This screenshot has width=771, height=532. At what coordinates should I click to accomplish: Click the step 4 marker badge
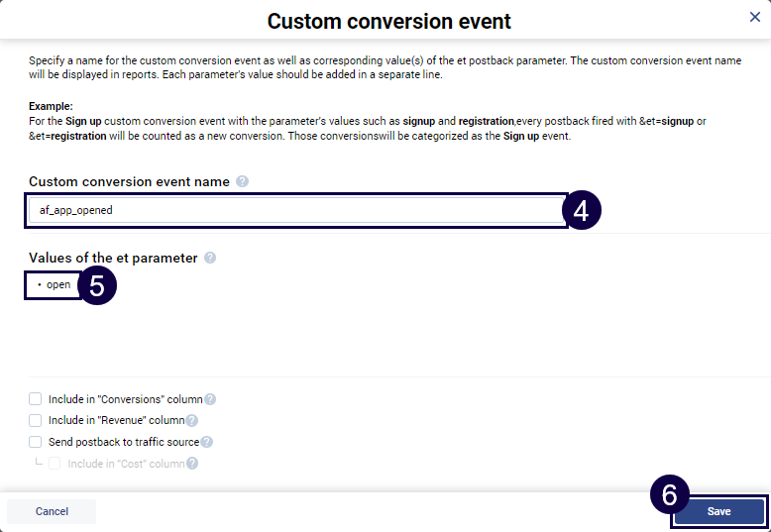[x=582, y=211]
